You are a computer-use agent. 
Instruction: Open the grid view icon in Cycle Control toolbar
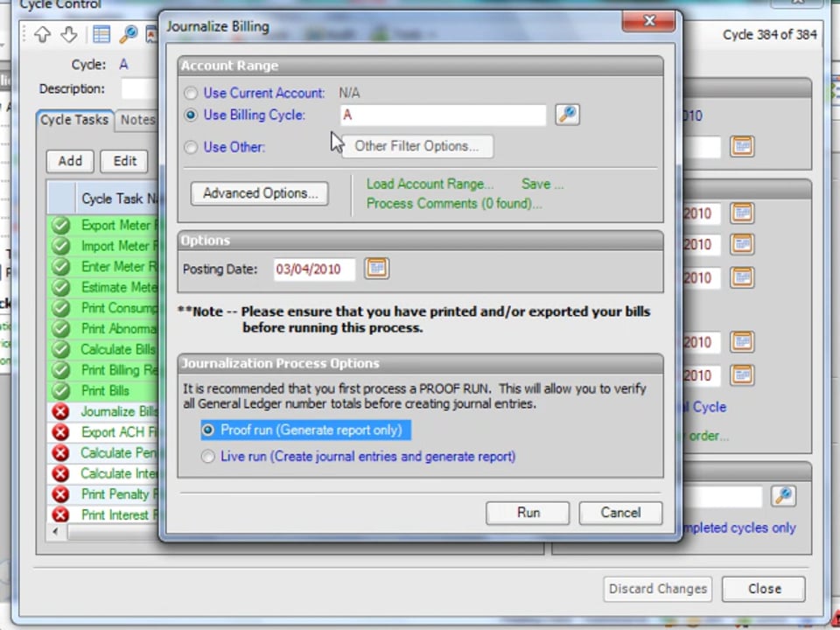(101, 34)
